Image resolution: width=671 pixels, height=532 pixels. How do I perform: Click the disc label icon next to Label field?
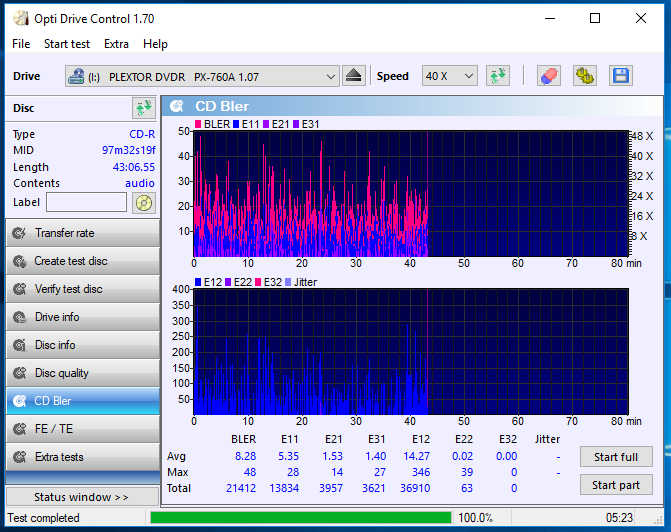tap(144, 202)
